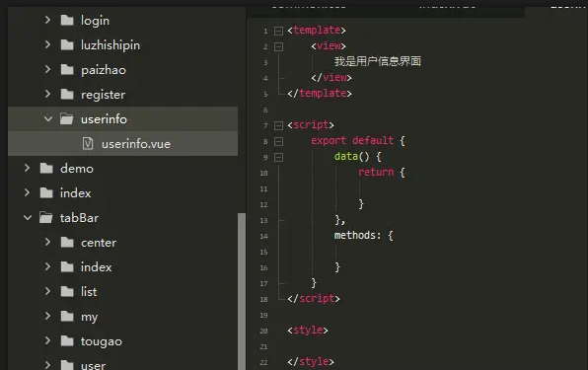Expand the list folder chevron
The image size is (588, 370).
point(47,291)
